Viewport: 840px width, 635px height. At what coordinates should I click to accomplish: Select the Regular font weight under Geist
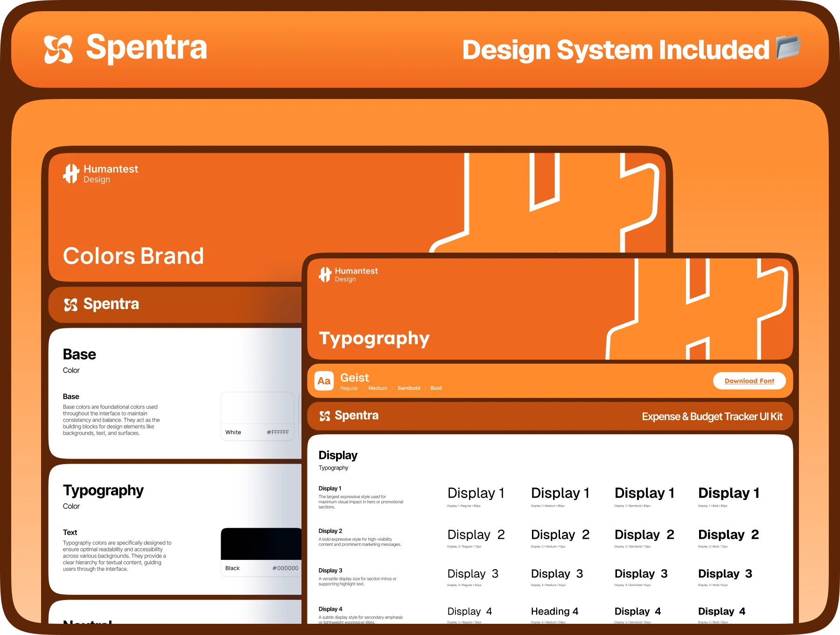tap(349, 388)
